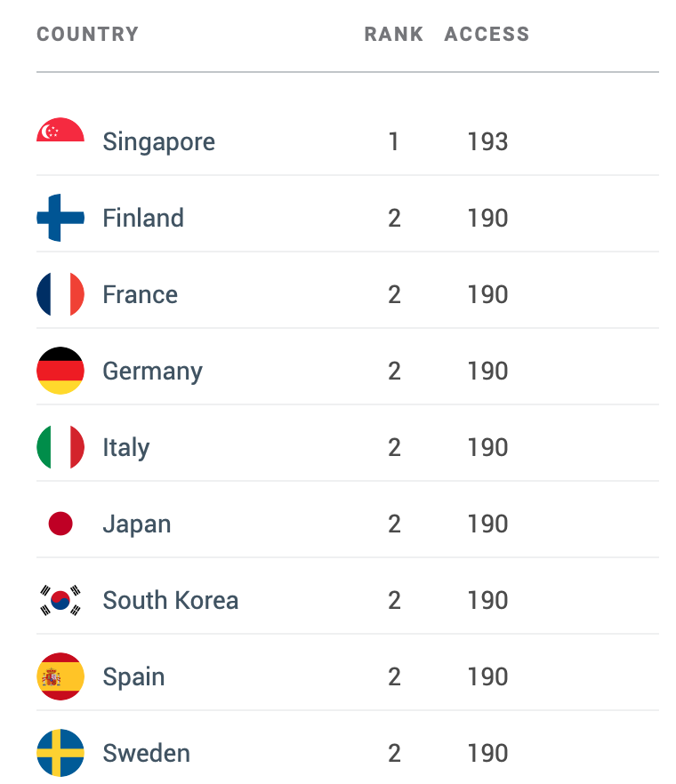Click the Japan country name
Screen dimensions: 676x784
point(137,524)
